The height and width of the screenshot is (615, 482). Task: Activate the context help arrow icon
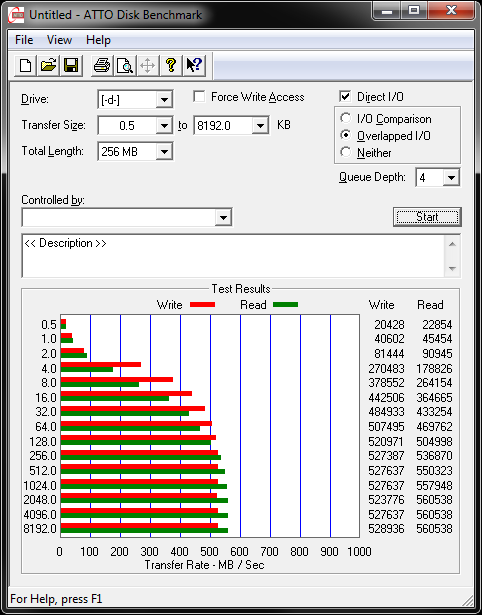click(194, 65)
